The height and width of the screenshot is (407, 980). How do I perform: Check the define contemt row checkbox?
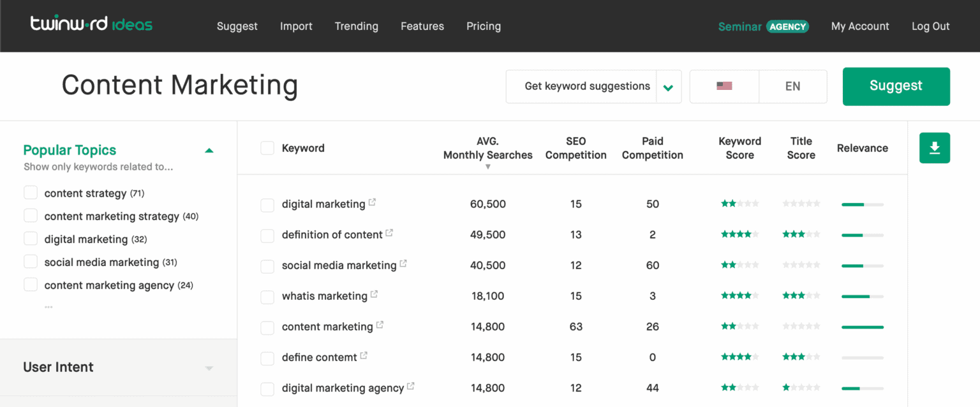coord(267,358)
